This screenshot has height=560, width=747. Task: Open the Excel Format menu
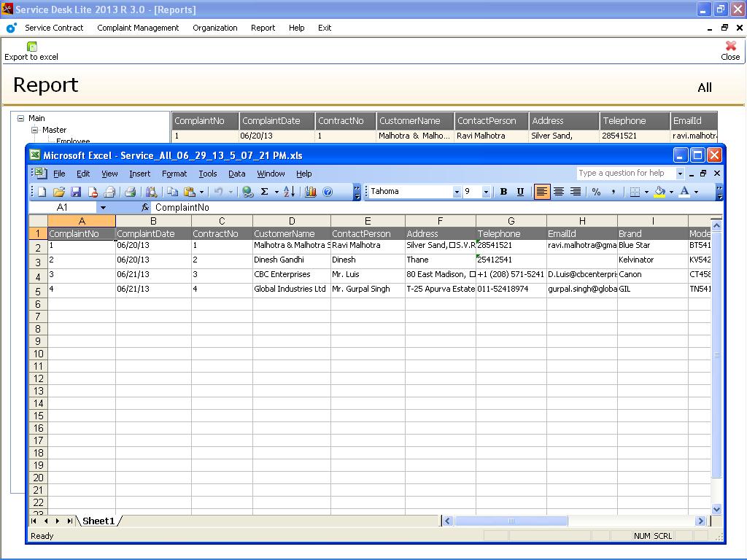(x=174, y=174)
